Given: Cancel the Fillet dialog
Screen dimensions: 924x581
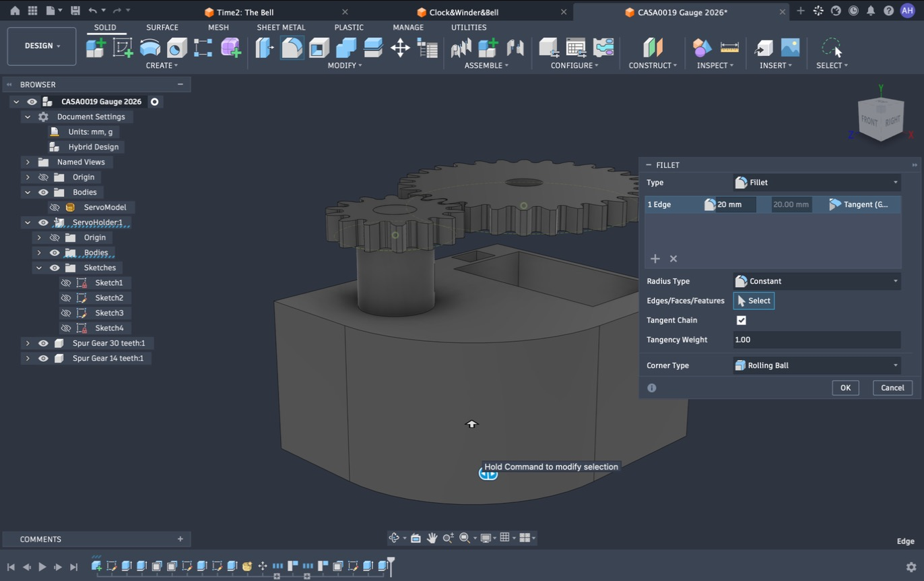Looking at the screenshot, I should [x=892, y=388].
